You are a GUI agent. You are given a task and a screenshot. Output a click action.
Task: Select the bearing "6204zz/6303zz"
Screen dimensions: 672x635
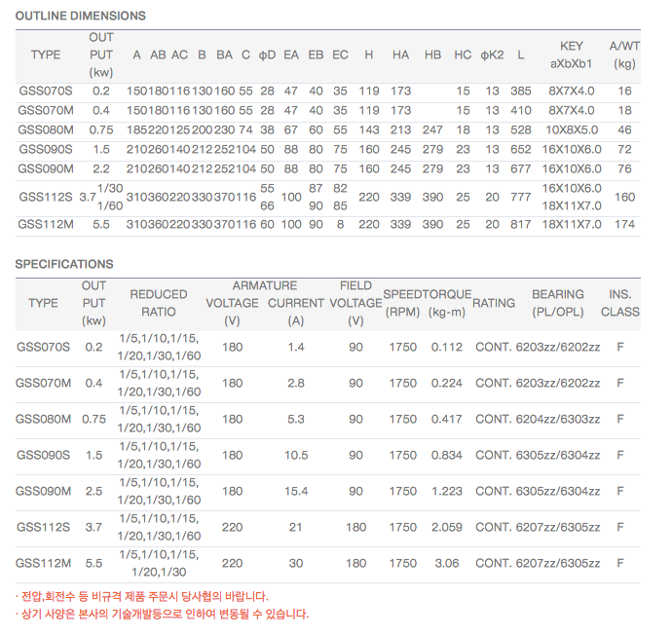coord(558,419)
